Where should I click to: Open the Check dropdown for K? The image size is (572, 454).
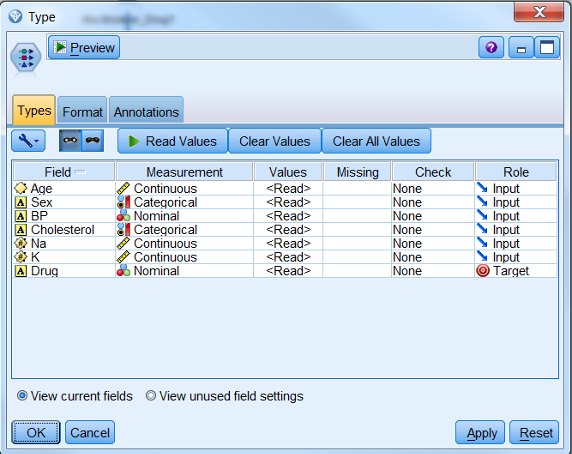click(433, 257)
